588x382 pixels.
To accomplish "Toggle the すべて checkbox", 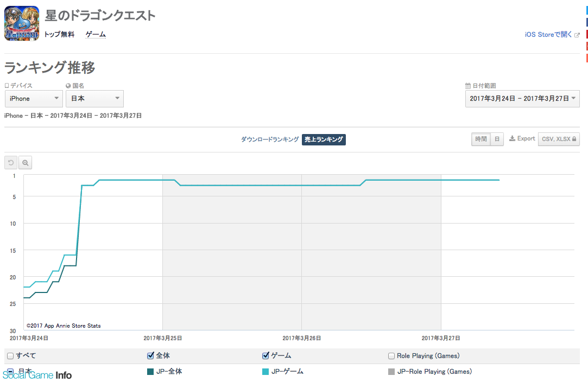I will click(10, 356).
